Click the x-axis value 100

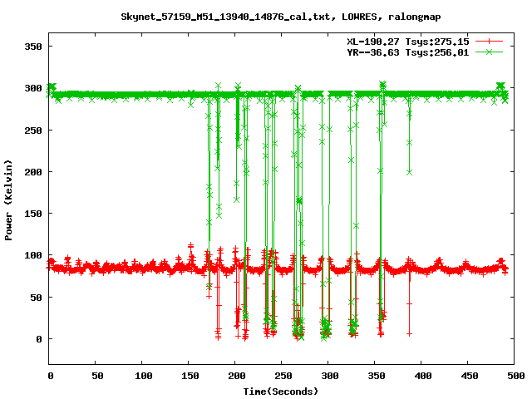click(x=144, y=376)
